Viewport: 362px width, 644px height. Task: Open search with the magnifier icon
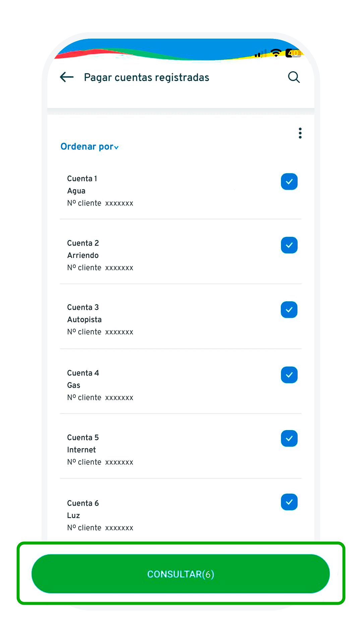(x=294, y=77)
